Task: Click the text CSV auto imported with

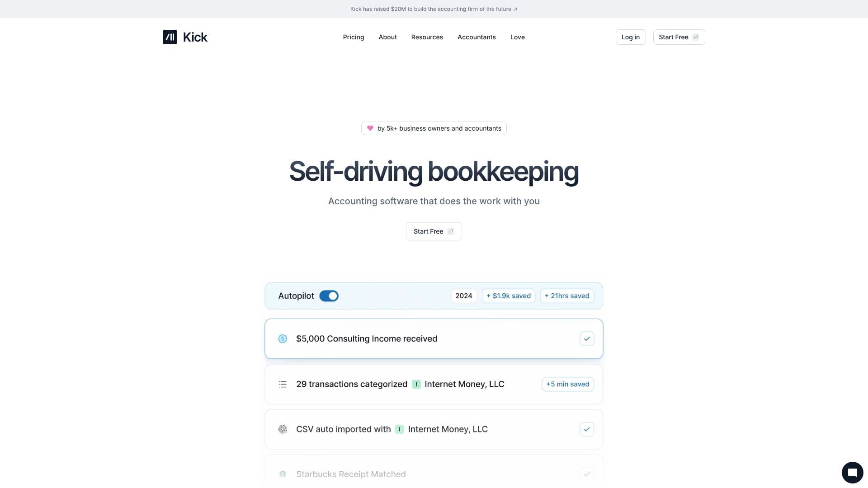Action: click(344, 429)
